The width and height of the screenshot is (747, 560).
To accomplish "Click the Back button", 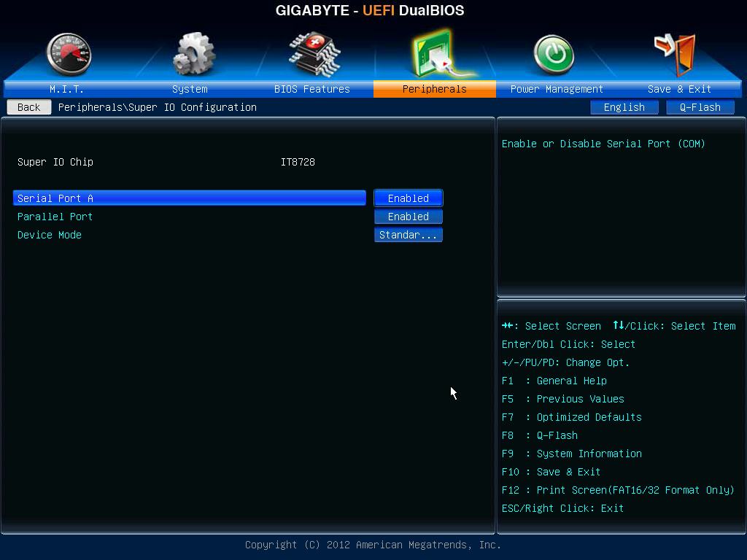I will pyautogui.click(x=29, y=107).
